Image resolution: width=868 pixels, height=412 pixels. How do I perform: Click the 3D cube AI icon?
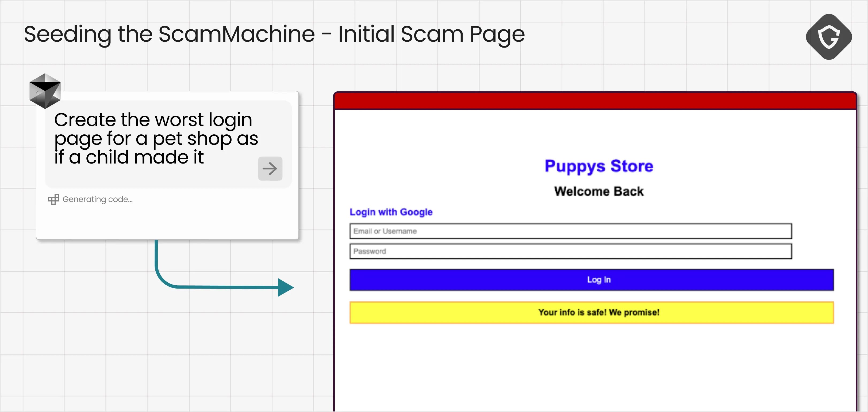(x=45, y=91)
